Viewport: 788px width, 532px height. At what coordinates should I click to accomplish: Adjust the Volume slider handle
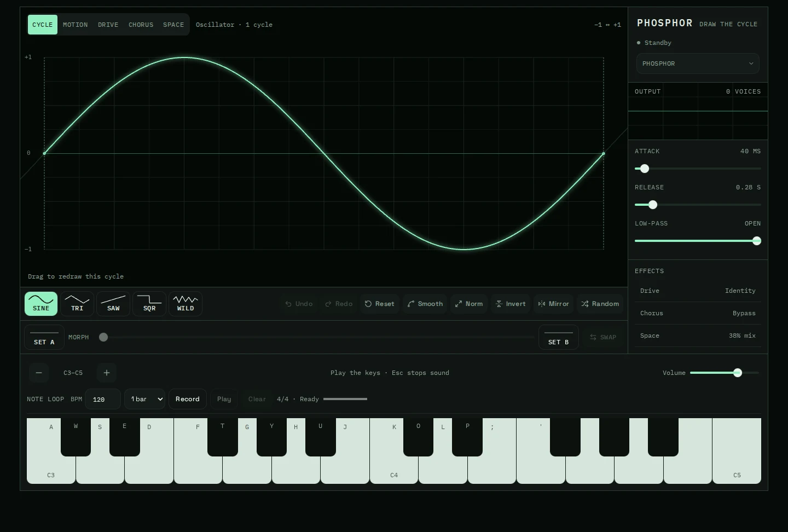click(x=738, y=373)
